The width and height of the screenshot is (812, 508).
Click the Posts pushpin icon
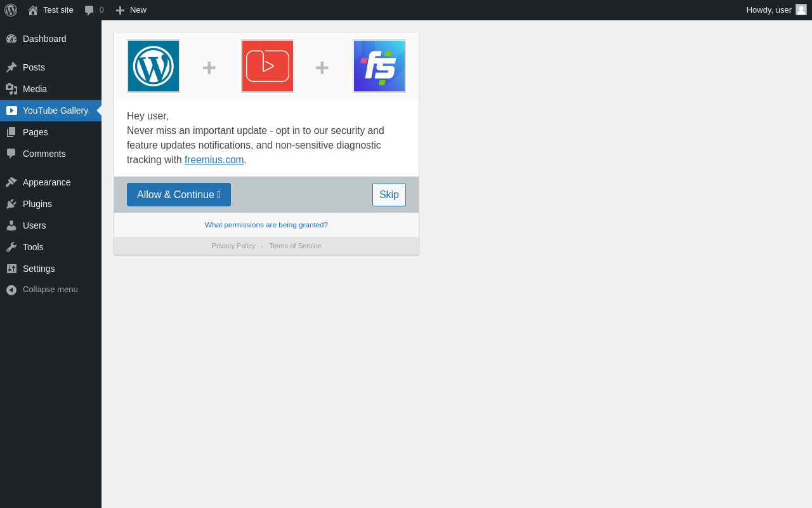click(x=11, y=67)
